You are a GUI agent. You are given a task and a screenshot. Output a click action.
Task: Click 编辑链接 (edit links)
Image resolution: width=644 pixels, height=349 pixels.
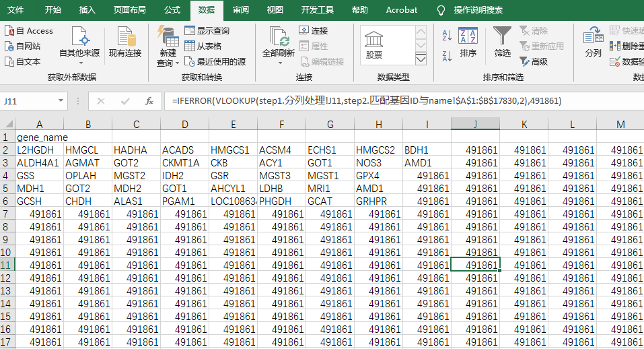(x=322, y=62)
